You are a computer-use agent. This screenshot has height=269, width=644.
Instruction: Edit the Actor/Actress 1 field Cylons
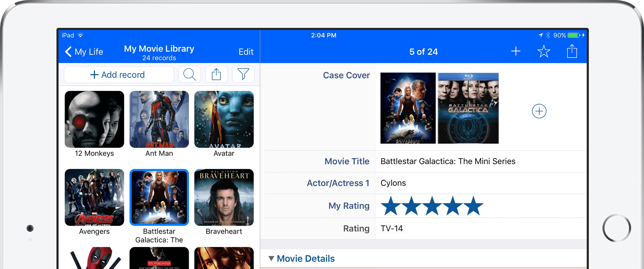[481, 183]
